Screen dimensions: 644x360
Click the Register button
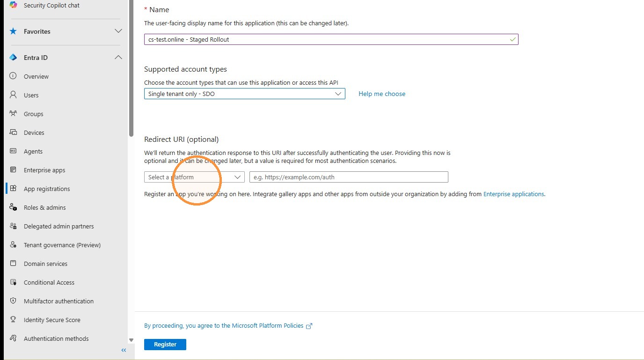pos(165,345)
